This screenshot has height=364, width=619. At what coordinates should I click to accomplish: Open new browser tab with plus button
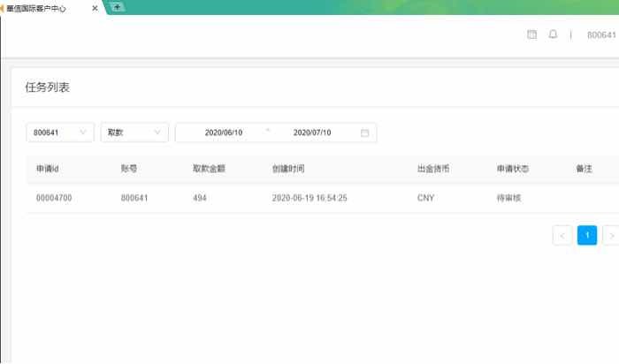point(117,7)
